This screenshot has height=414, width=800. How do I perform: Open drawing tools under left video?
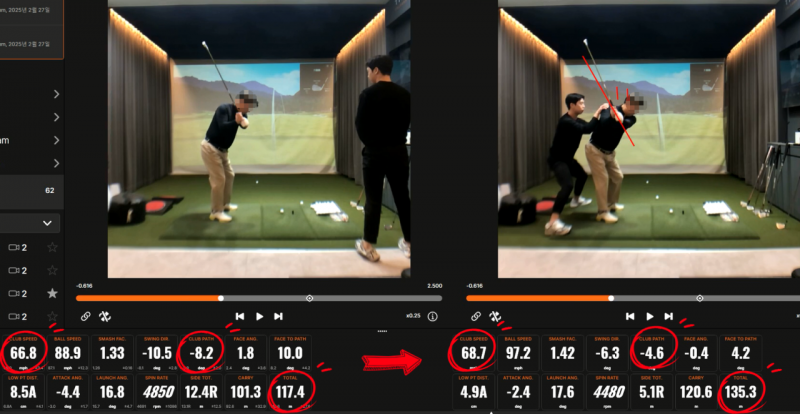105,316
